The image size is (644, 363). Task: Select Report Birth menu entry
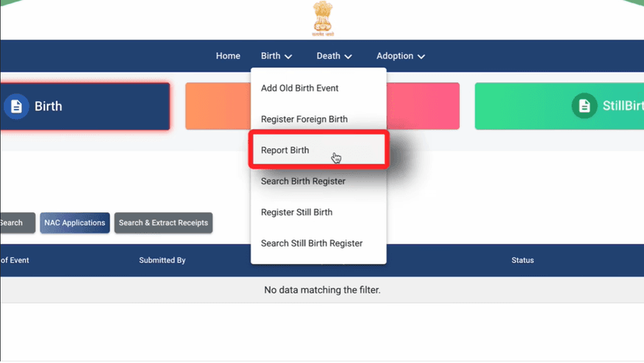pos(285,151)
